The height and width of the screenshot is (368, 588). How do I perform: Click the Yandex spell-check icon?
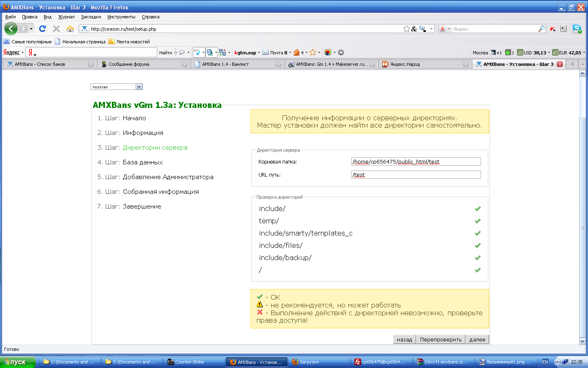(197, 52)
